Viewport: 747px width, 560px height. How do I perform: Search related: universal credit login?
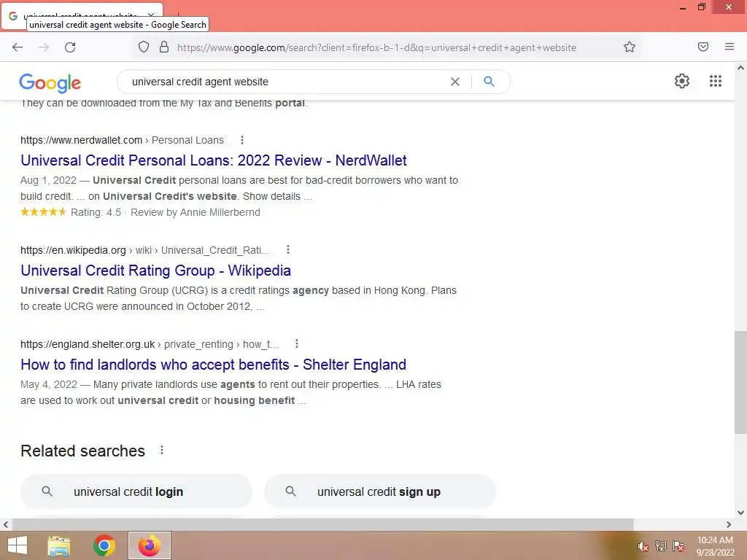tap(136, 491)
